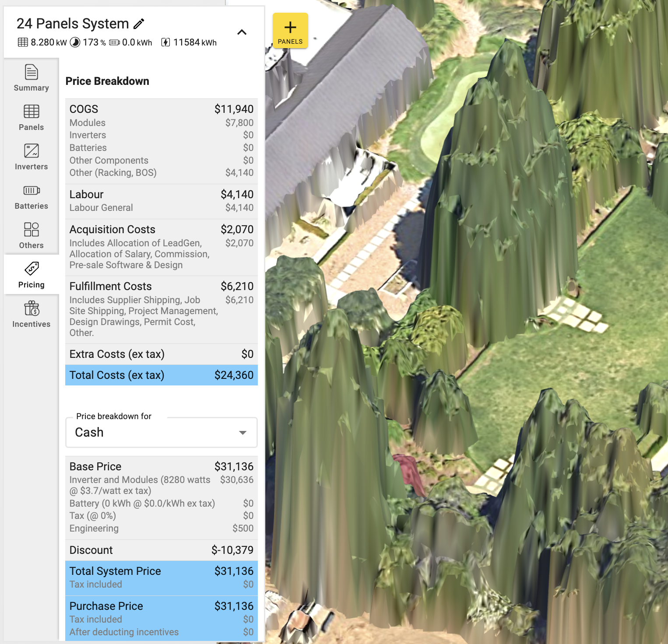Click the 24 Panels System title
Image resolution: width=668 pixels, height=644 pixels.
pyautogui.click(x=73, y=24)
